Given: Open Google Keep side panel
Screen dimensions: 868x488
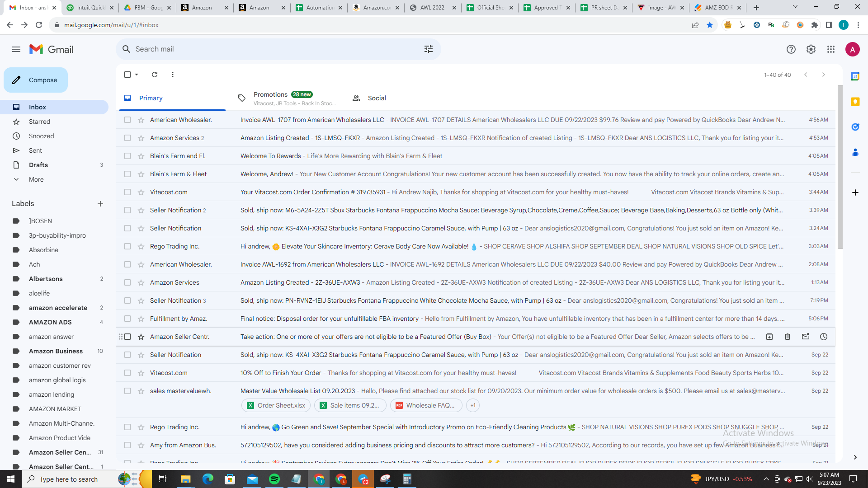Looking at the screenshot, I should pyautogui.click(x=855, y=102).
